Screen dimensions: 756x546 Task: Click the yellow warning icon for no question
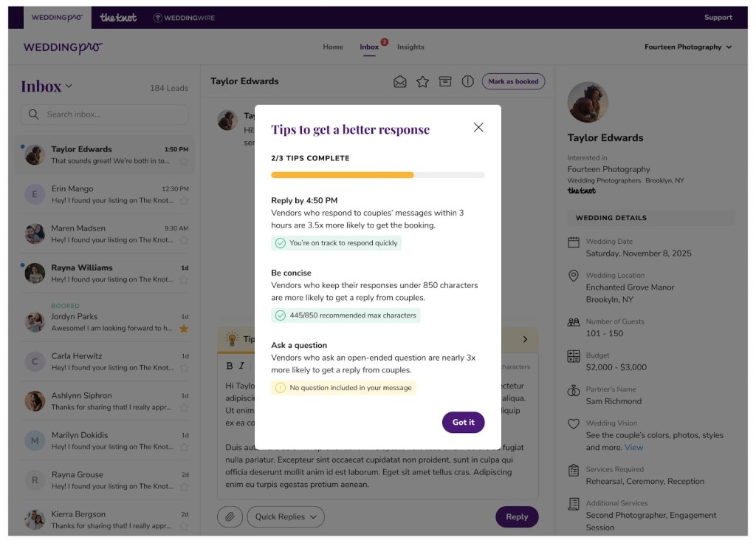[x=280, y=388]
